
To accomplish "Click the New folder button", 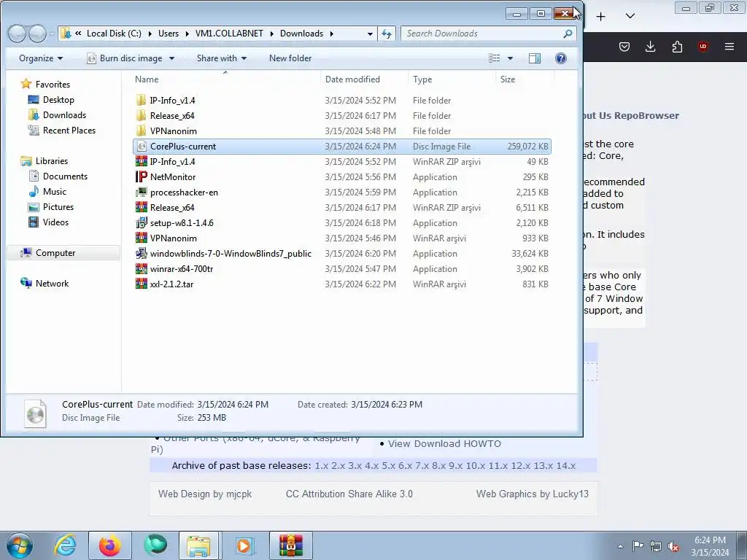I will tap(290, 58).
